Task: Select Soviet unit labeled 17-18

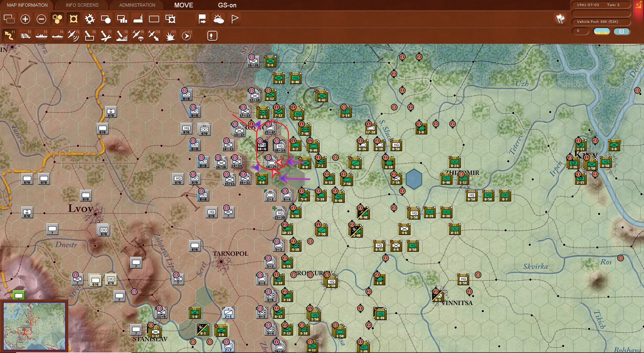Action: pos(371,128)
